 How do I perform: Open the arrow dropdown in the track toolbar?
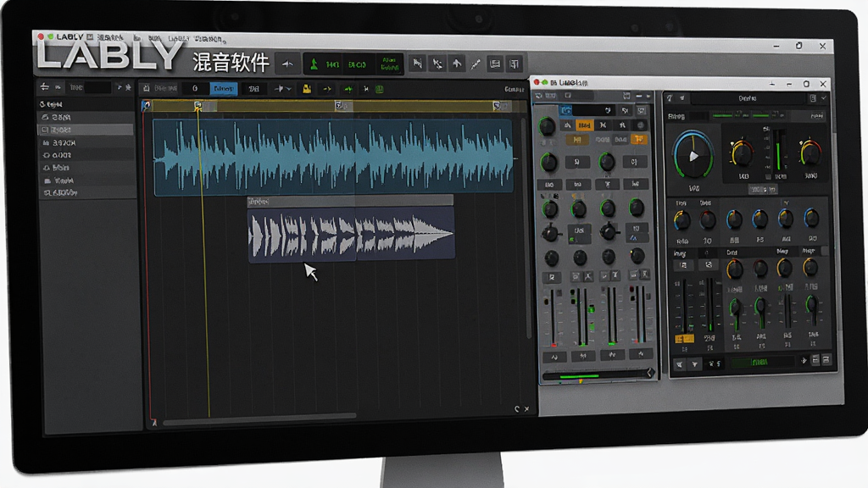[x=283, y=88]
